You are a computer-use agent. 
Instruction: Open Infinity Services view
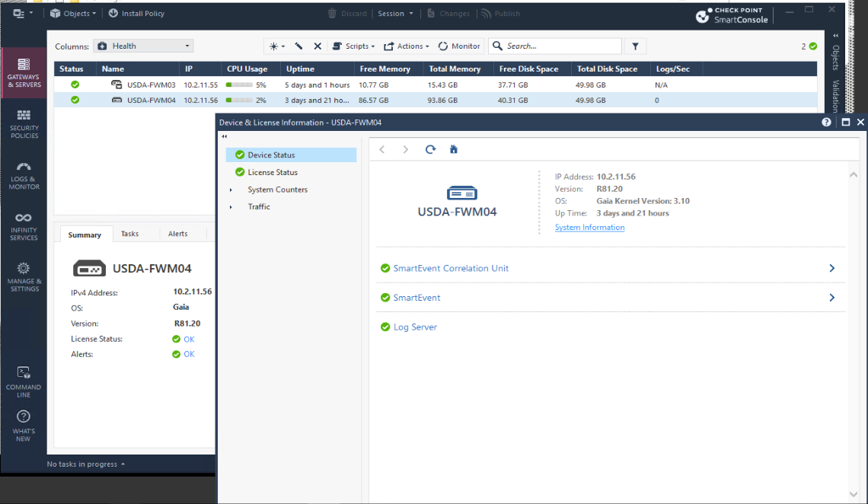24,225
